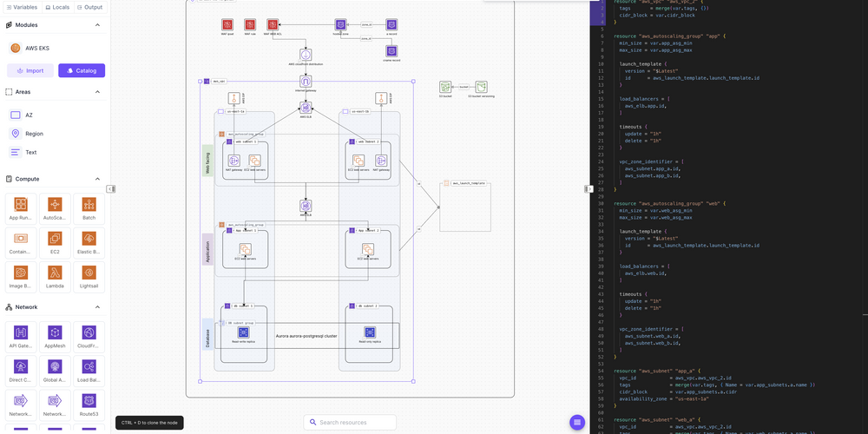Click the us-east-1a zone label
Screen dimensions: 868x434
pyautogui.click(x=236, y=111)
